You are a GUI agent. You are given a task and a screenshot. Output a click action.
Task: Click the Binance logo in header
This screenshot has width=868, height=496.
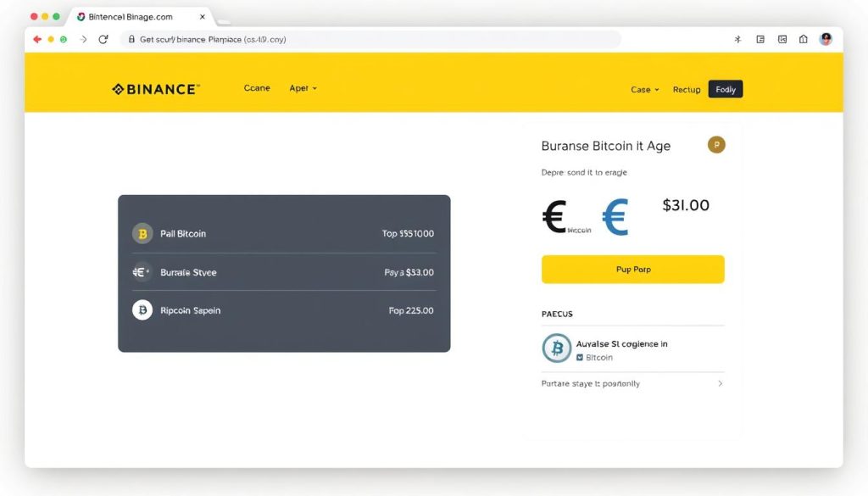coord(156,89)
